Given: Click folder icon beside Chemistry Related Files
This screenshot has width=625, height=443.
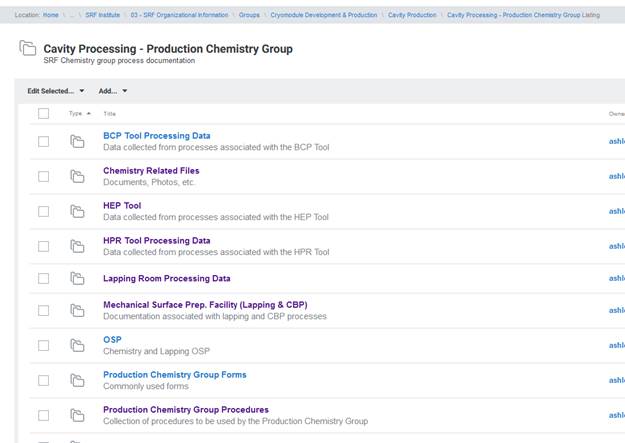Looking at the screenshot, I should [77, 177].
